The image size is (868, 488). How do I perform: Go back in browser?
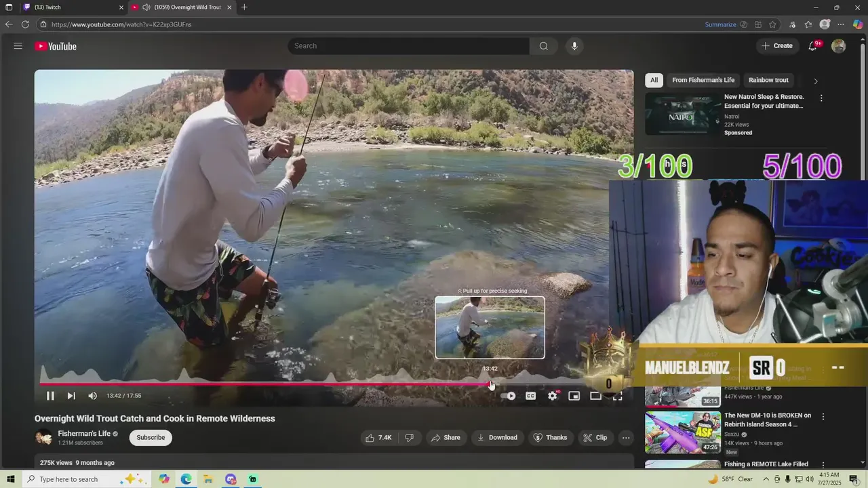tap(9, 24)
